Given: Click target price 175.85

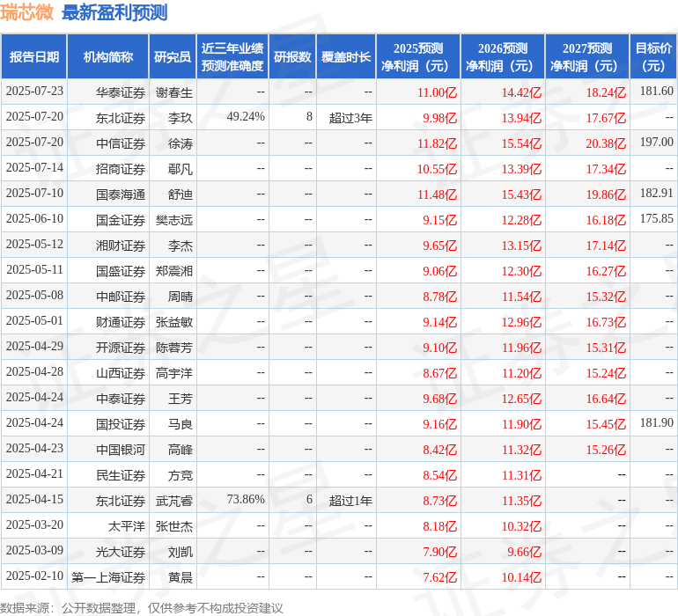Looking at the screenshot, I should point(656,219).
